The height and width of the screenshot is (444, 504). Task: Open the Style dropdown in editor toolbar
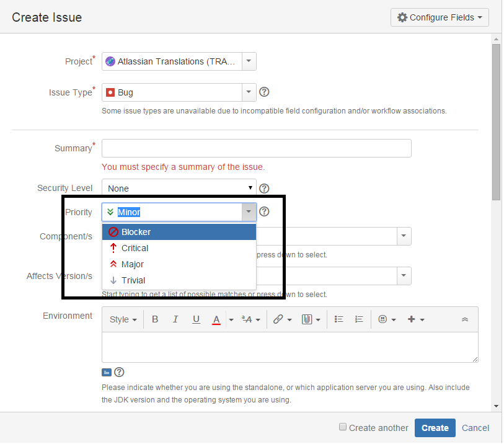click(123, 319)
